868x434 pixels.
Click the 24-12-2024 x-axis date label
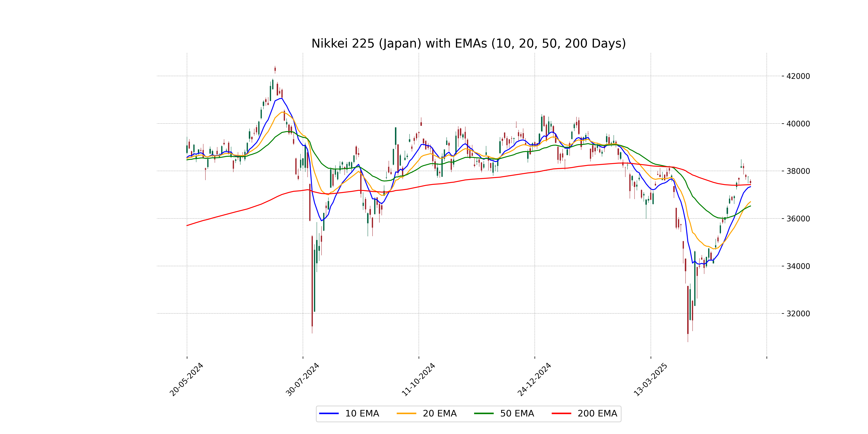click(534, 379)
